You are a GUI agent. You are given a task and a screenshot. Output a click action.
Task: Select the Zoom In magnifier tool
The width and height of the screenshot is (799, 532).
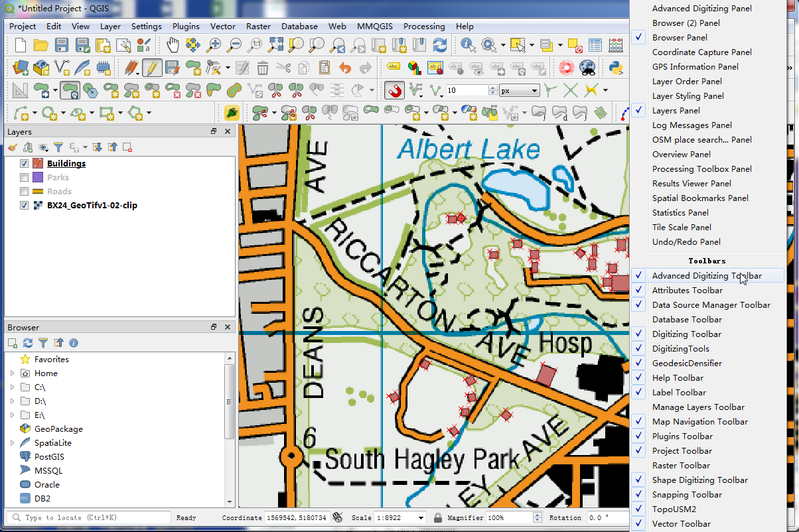coord(214,45)
